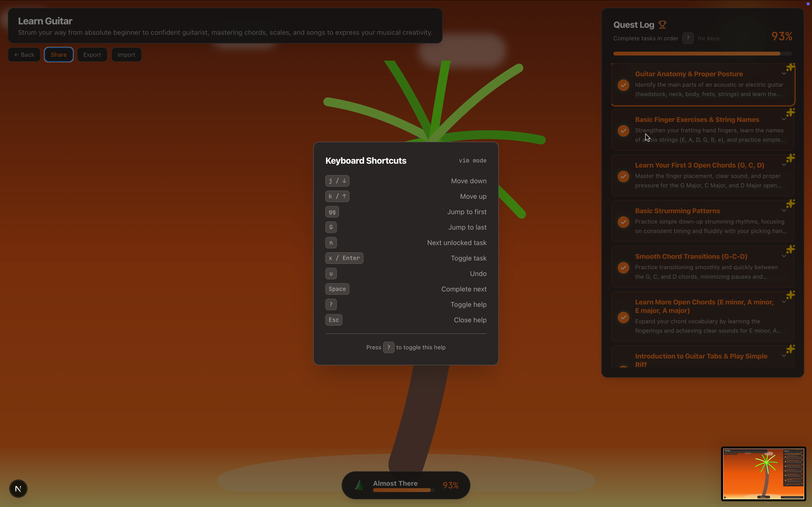Click the Quest Log trophy icon
Image resolution: width=812 pixels, height=507 pixels.
click(662, 25)
